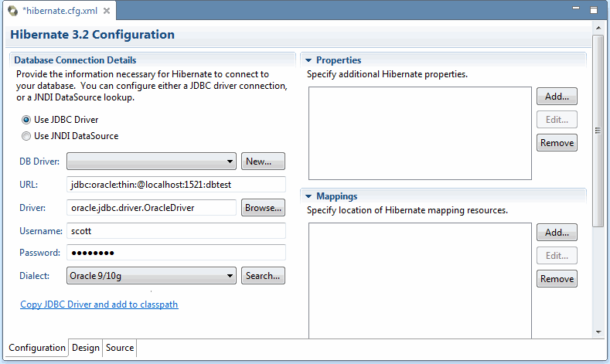This screenshot has height=364, width=610.
Task: Click Copy JDBC Driver and add to classpath
Action: click(99, 304)
